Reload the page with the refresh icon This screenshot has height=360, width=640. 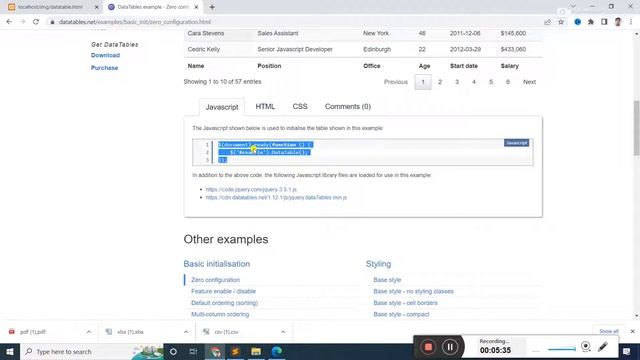point(36,22)
